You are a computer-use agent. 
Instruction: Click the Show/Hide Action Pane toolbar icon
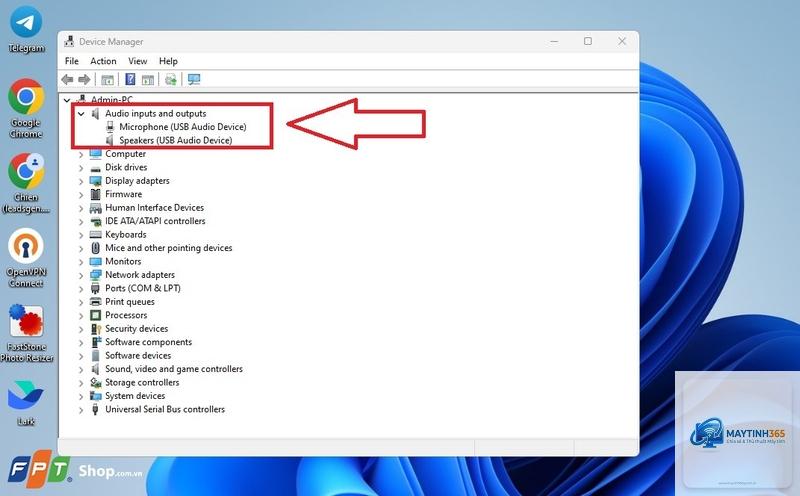point(148,80)
